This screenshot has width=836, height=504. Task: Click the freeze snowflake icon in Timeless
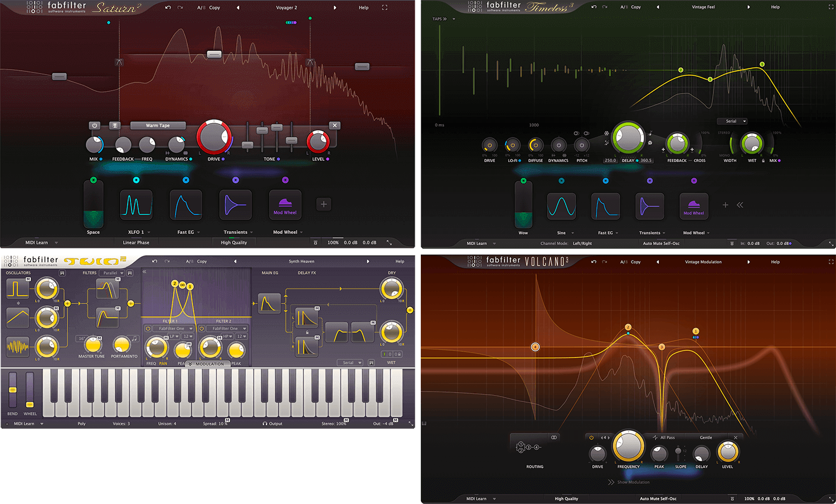click(606, 134)
